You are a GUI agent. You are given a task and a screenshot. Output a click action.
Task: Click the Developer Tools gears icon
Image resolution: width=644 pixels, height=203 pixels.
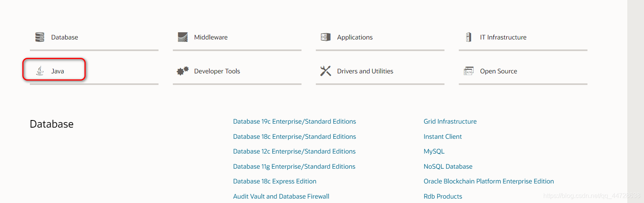(x=183, y=71)
